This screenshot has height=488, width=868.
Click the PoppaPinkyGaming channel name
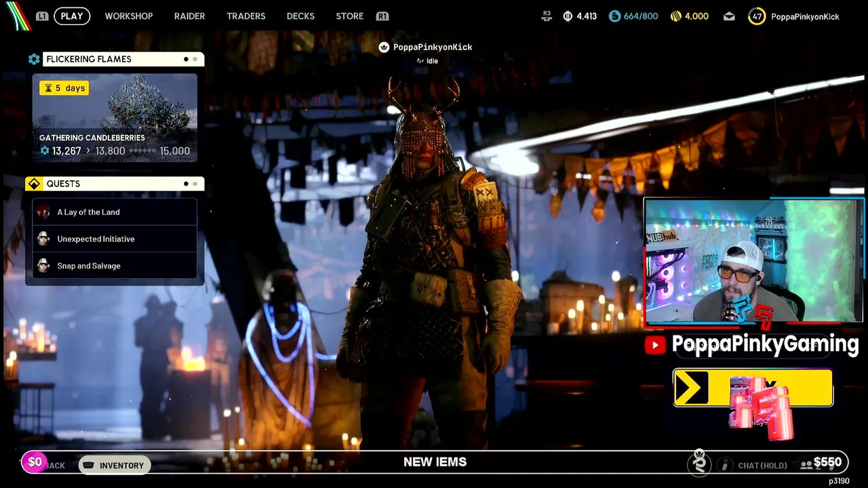pyautogui.click(x=765, y=344)
